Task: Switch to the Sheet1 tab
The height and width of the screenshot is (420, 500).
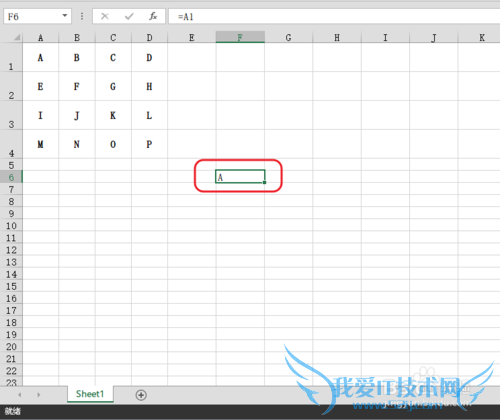Action: [x=90, y=394]
